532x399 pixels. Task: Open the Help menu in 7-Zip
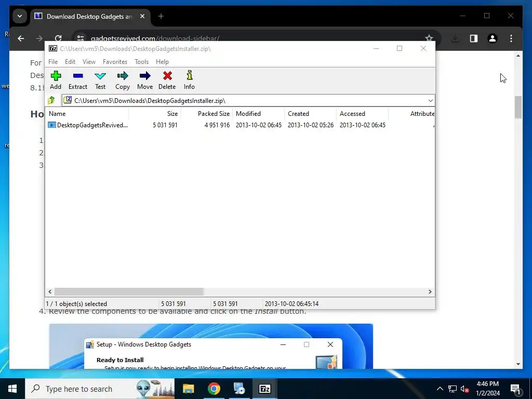tap(162, 62)
